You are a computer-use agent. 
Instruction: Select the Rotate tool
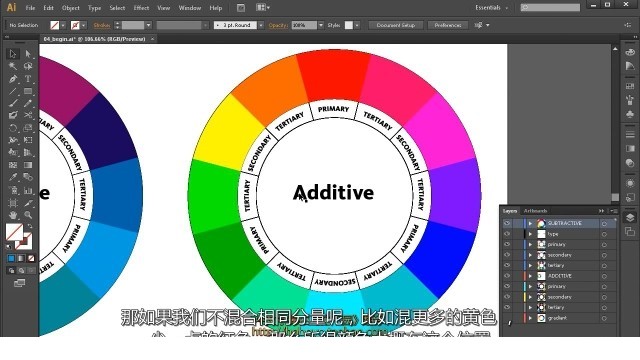tap(13, 128)
